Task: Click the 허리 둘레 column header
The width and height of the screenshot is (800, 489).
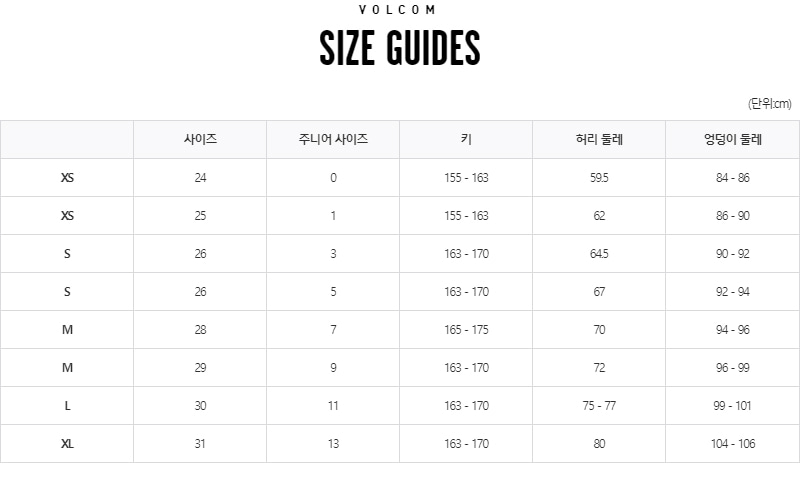Action: [599, 139]
